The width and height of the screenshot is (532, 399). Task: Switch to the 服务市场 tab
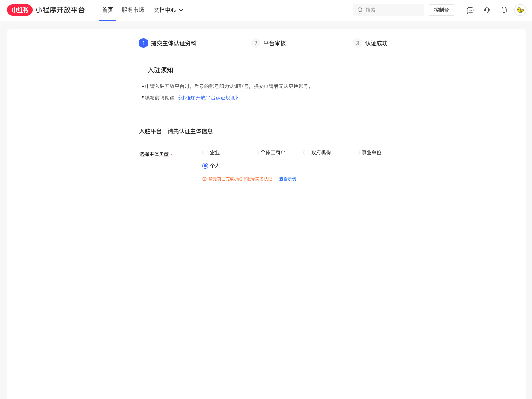[133, 10]
